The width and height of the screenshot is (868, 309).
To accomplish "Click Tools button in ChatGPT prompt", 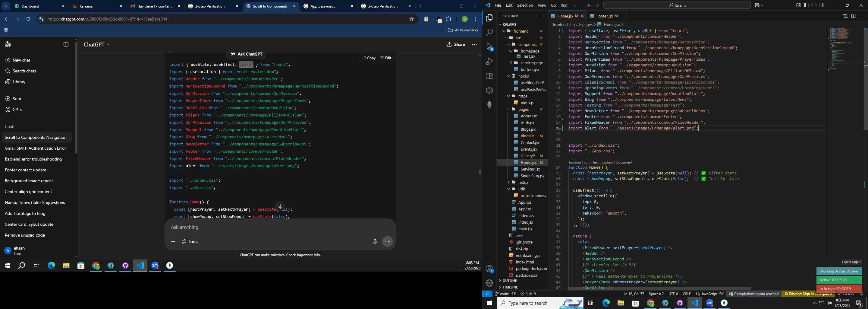I will point(190,241).
